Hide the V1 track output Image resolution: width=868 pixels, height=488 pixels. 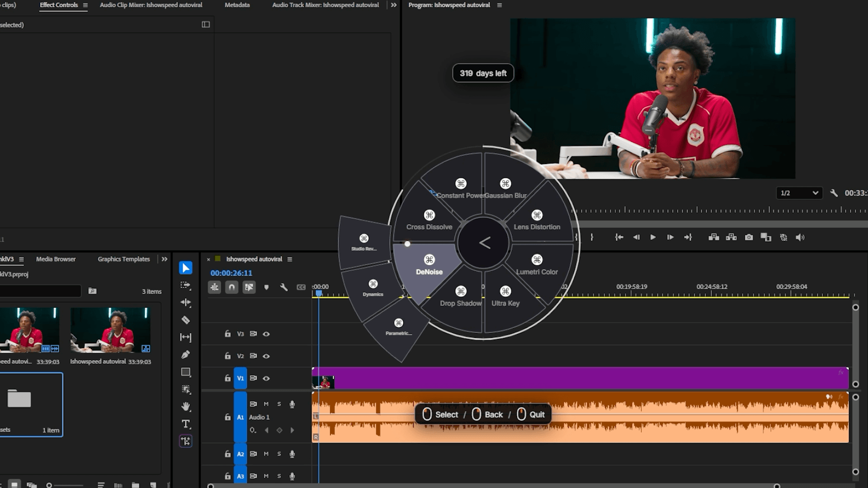pyautogui.click(x=266, y=378)
